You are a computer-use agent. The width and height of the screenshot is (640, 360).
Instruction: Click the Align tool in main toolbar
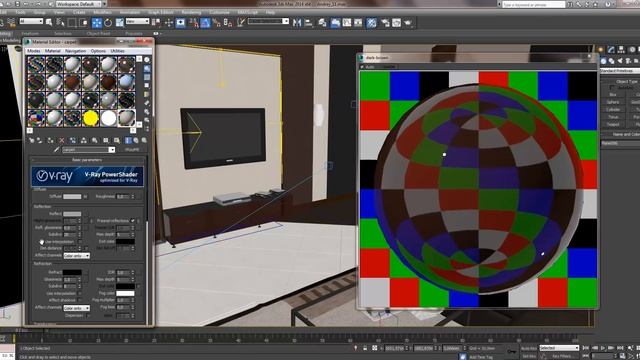point(309,23)
